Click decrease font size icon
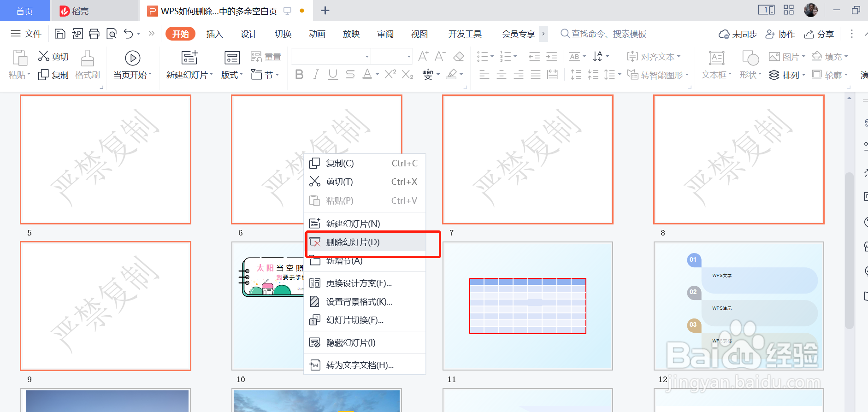This screenshot has width=868, height=412. pos(440,56)
